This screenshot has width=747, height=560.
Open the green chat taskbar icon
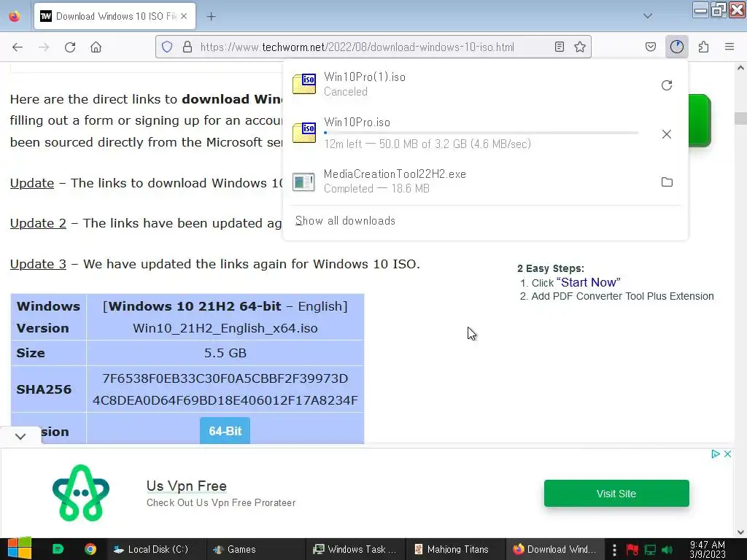click(x=58, y=549)
